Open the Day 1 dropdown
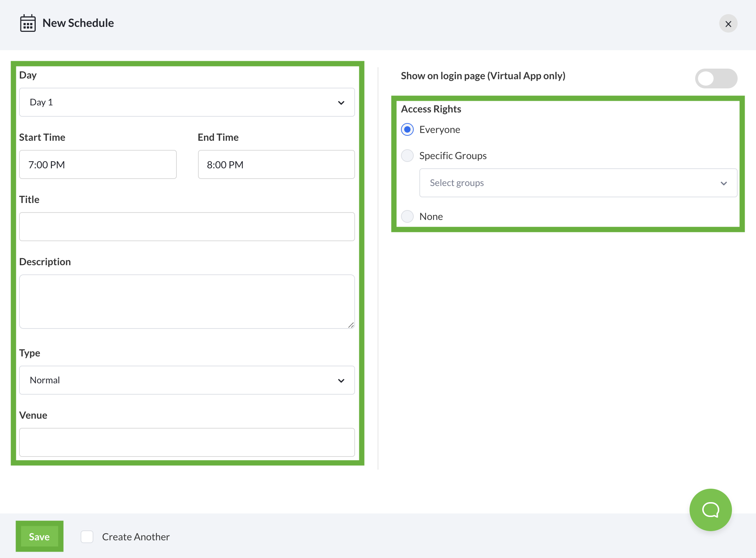The image size is (756, 558). click(177, 103)
